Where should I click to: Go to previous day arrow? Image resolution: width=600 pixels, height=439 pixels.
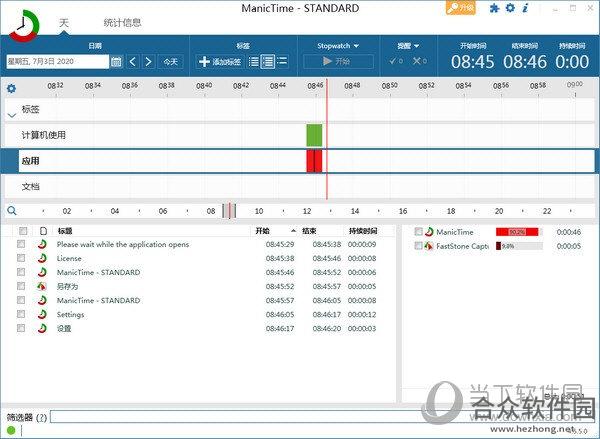coord(133,61)
